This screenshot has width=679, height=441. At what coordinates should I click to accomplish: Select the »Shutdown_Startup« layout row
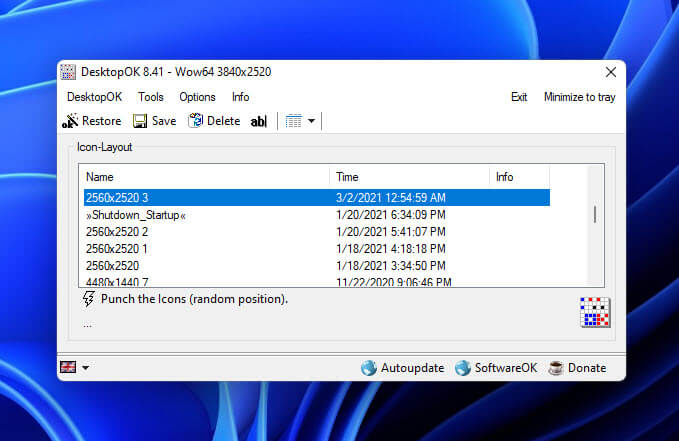pos(317,215)
